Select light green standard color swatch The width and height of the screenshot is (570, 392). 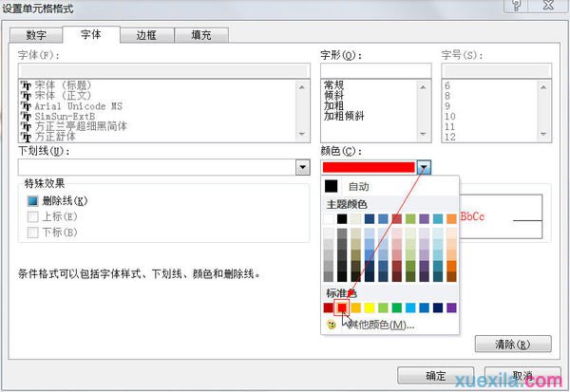[383, 308]
